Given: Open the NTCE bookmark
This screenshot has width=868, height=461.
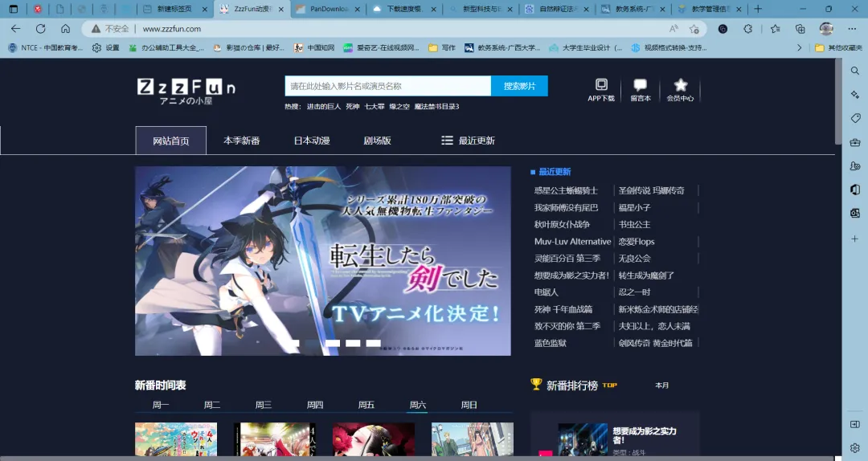Looking at the screenshot, I should pos(45,47).
